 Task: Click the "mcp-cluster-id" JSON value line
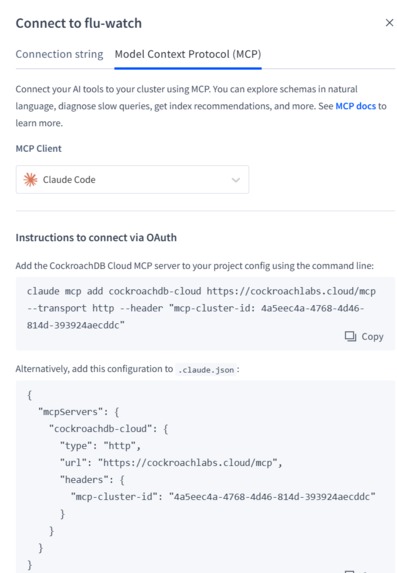pos(223,497)
